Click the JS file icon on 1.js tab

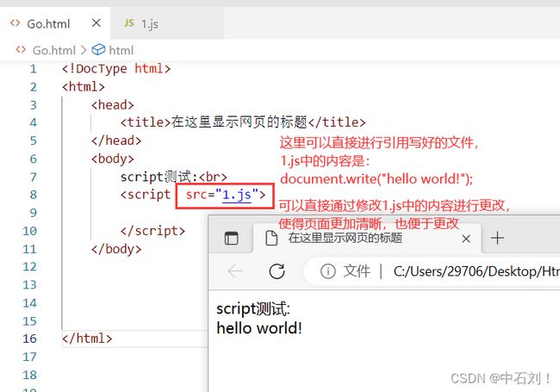tap(129, 23)
